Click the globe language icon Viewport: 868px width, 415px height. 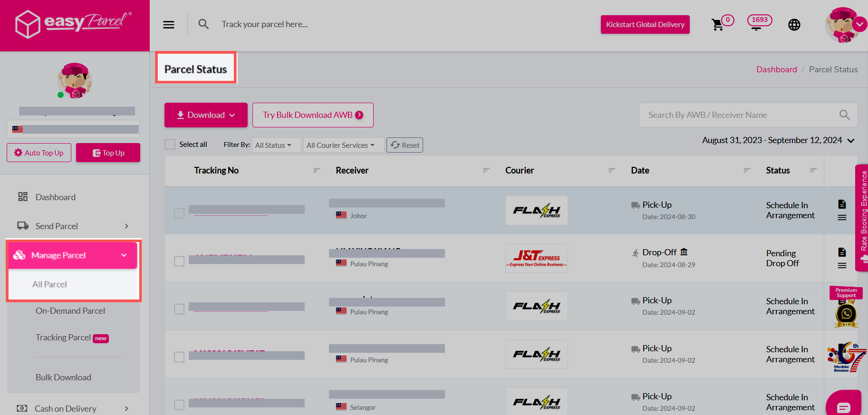[794, 25]
